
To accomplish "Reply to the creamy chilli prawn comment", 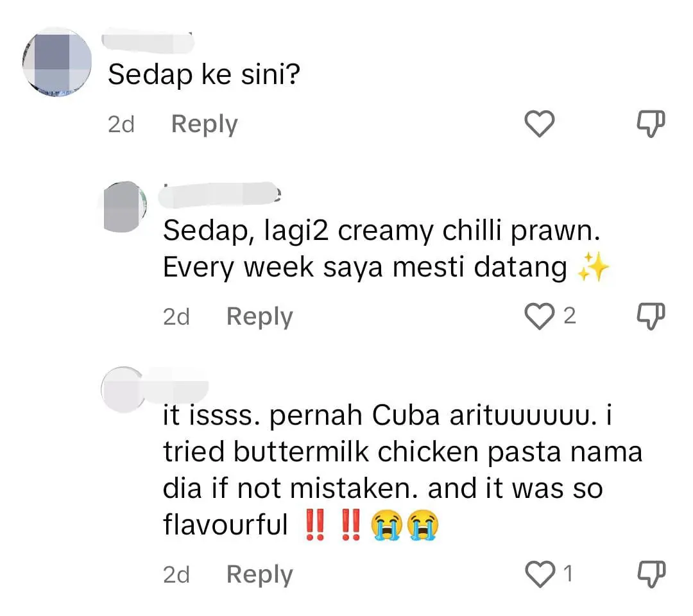I will pos(259,316).
